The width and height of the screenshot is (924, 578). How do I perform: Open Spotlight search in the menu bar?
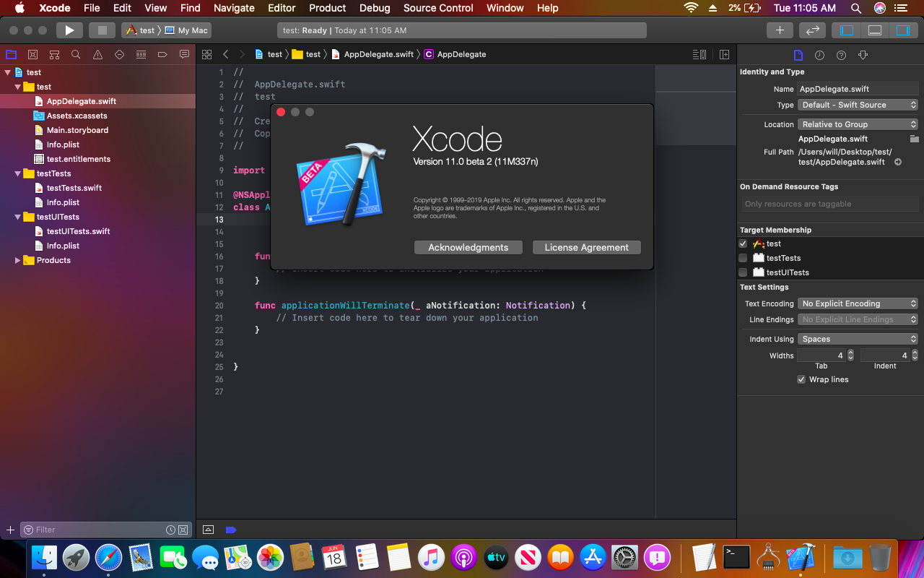point(856,8)
